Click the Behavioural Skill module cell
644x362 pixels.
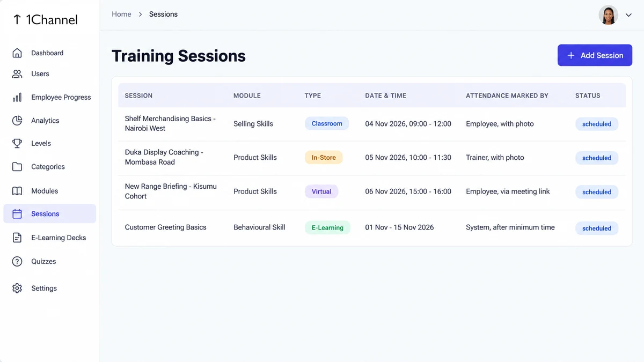[x=259, y=227]
